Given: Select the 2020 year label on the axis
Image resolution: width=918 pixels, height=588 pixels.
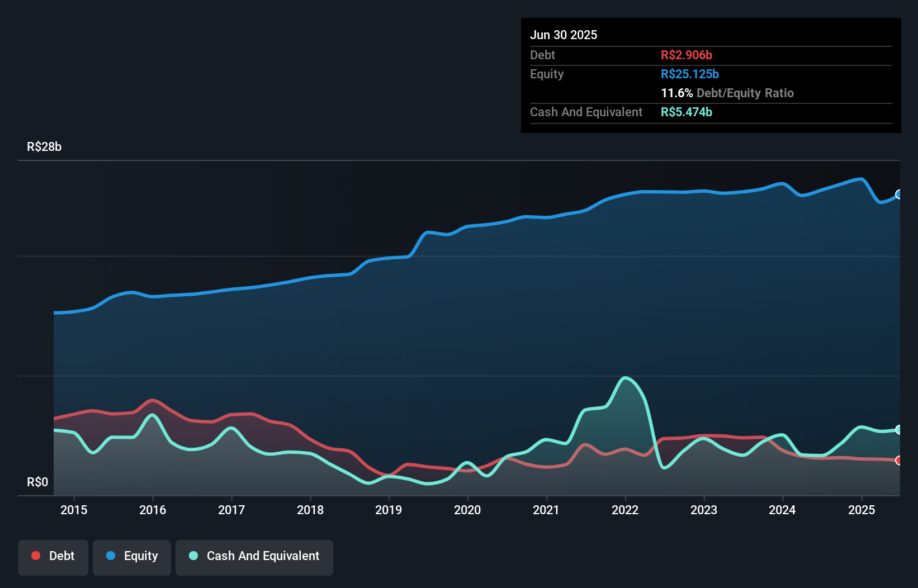Looking at the screenshot, I should [467, 510].
